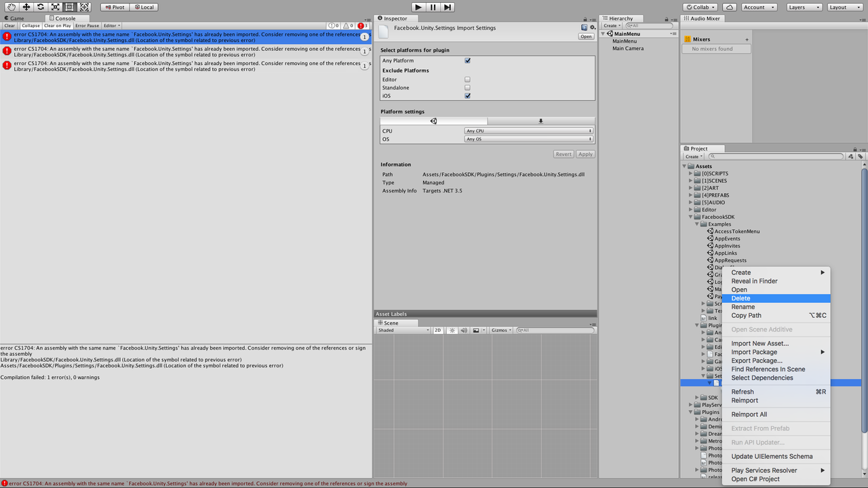Select the Move tool
868x488 pixels.
tap(26, 7)
